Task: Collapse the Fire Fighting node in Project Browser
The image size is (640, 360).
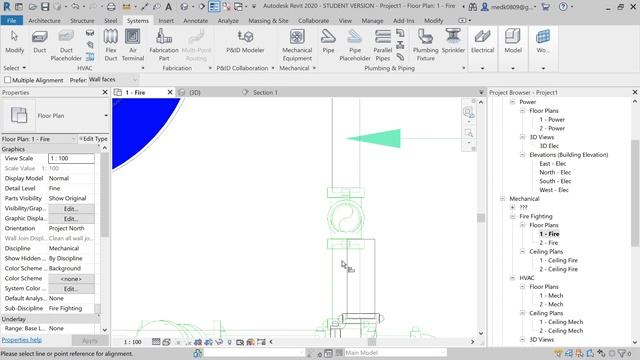Action: 512,216
